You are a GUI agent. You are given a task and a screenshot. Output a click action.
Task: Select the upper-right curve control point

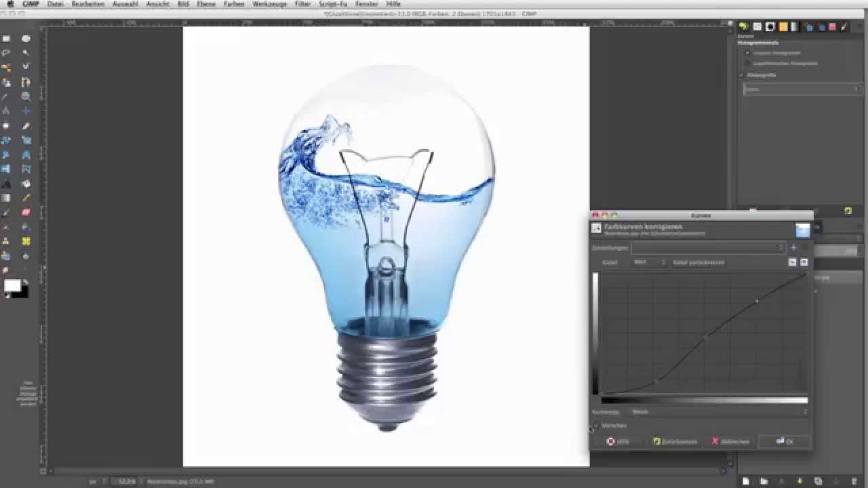tap(757, 301)
